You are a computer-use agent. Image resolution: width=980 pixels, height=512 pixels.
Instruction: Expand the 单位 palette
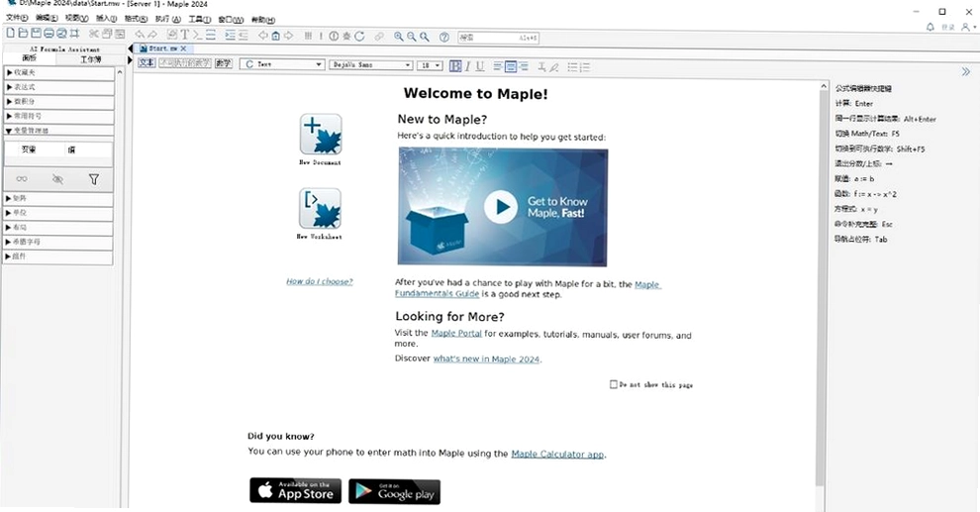click(58, 213)
